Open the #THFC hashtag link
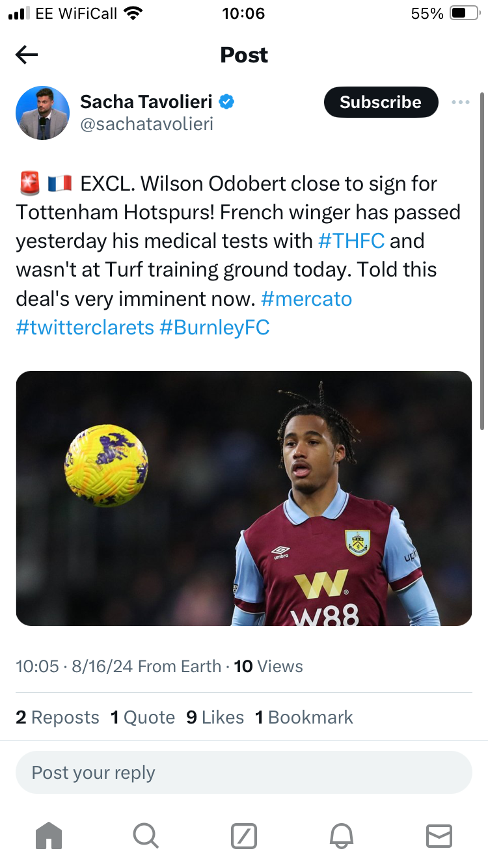 pos(351,241)
